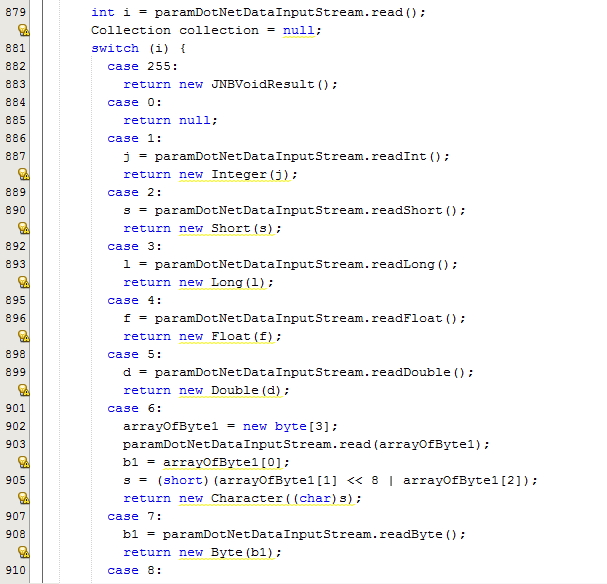Open the lightbulb hint for 'return new Integer(j)'

tap(24, 175)
